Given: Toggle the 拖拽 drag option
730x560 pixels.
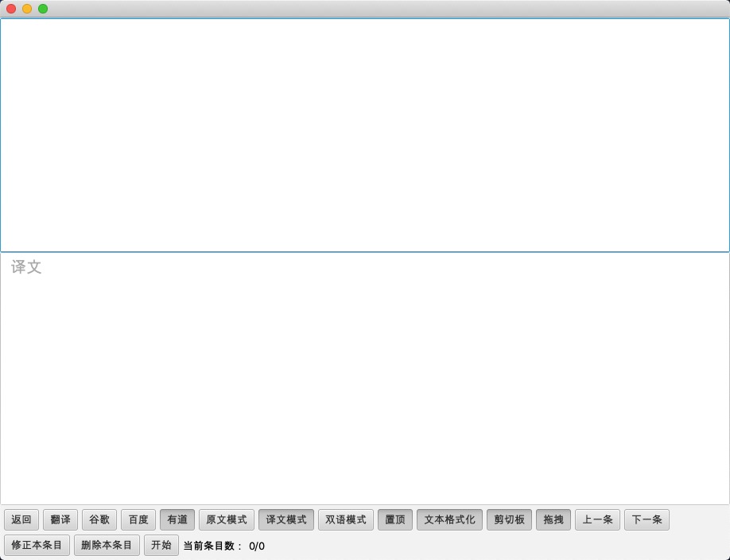Looking at the screenshot, I should [x=553, y=519].
